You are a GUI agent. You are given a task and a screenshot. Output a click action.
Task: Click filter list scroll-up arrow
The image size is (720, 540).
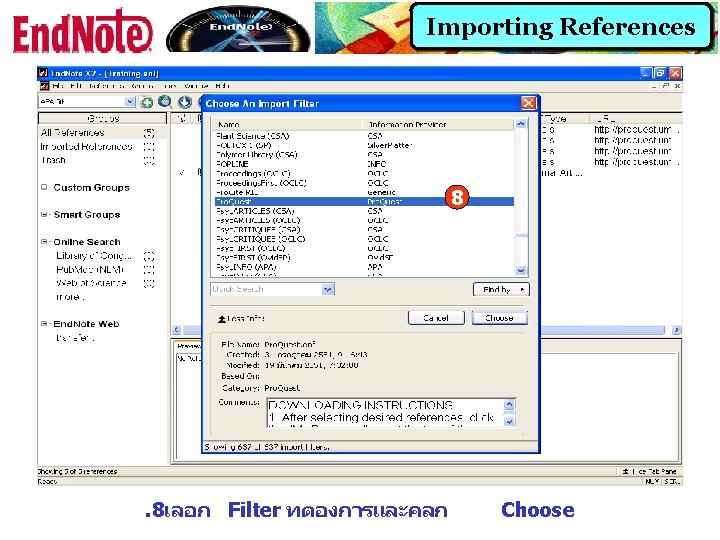click(x=521, y=124)
